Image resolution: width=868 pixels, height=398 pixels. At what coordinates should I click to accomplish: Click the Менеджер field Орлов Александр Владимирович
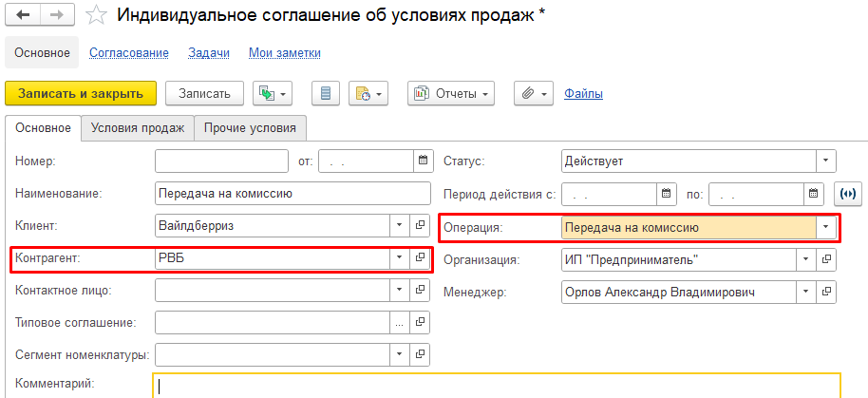click(x=679, y=292)
